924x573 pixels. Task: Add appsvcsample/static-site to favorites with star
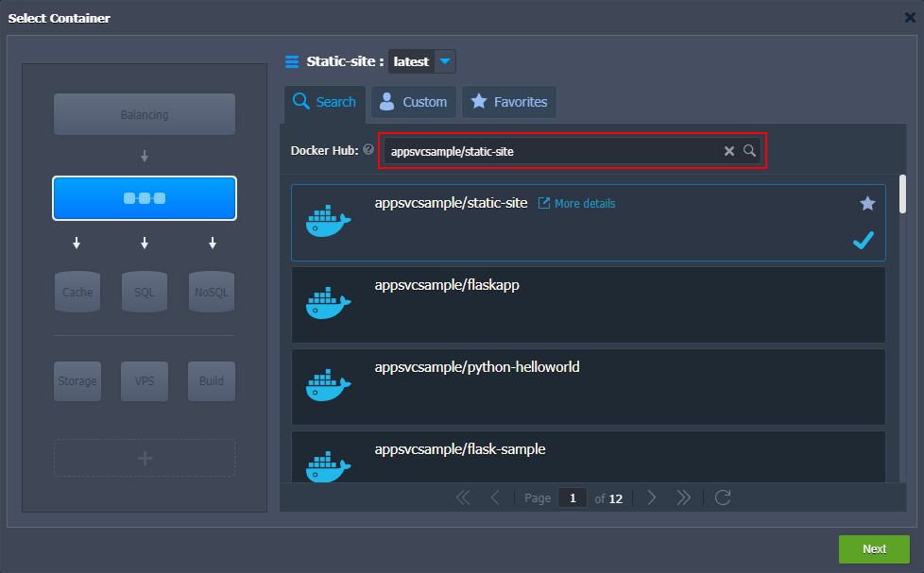click(867, 204)
